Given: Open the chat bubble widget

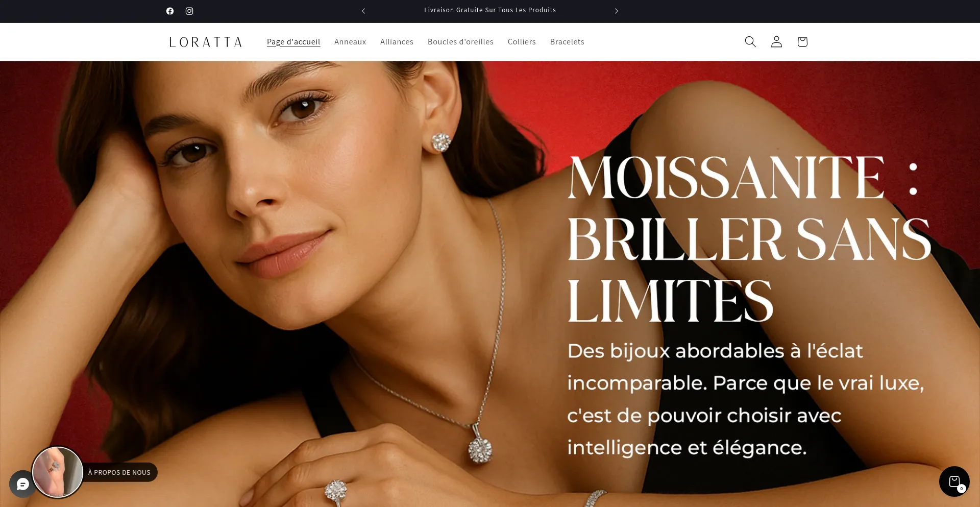Looking at the screenshot, I should 21,484.
